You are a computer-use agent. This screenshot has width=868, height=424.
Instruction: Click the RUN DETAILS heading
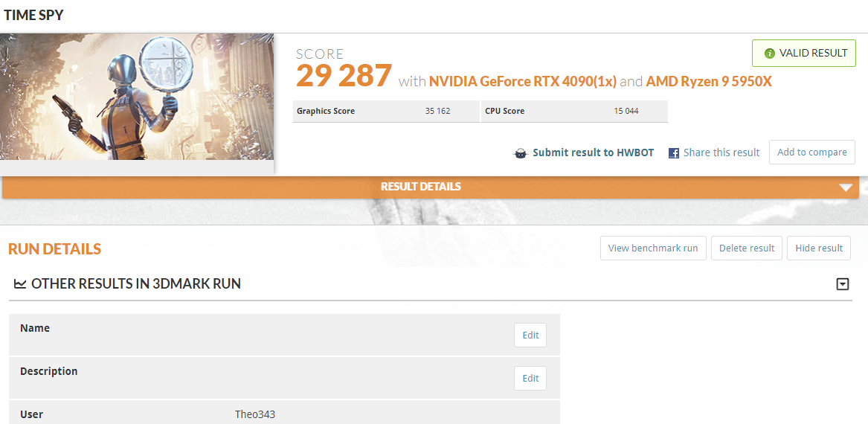pyautogui.click(x=55, y=249)
